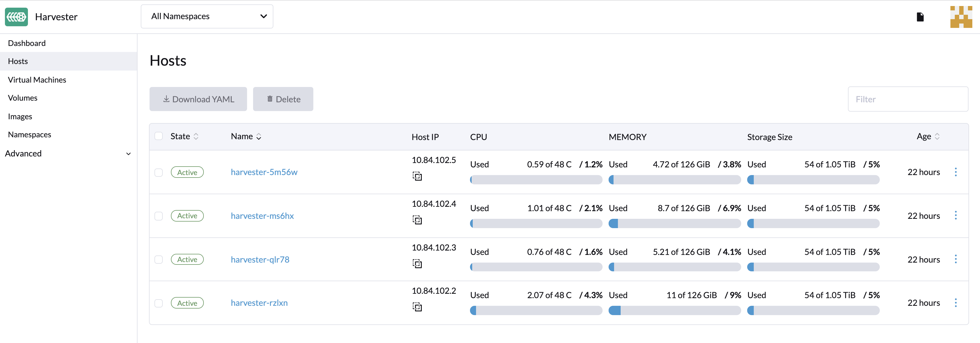Expand the Advanced sidebar section
Image resolution: width=980 pixels, height=343 pixels.
pyautogui.click(x=68, y=153)
